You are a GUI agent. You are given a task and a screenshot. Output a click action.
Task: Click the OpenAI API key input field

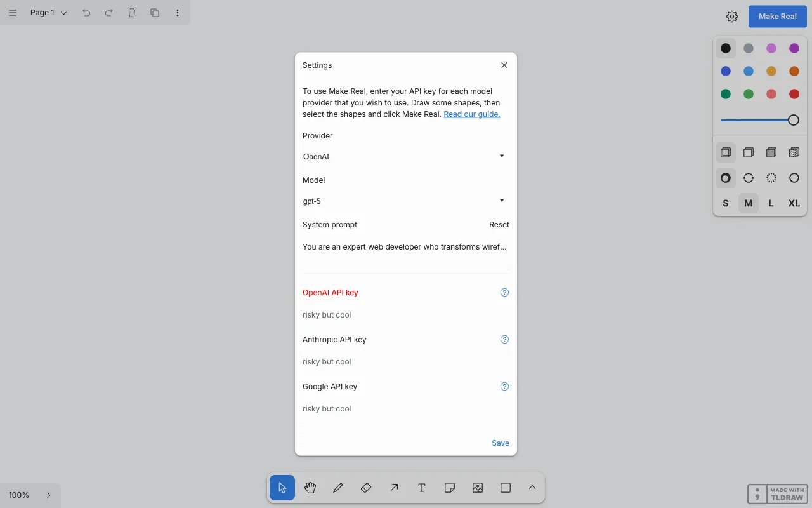click(406, 315)
